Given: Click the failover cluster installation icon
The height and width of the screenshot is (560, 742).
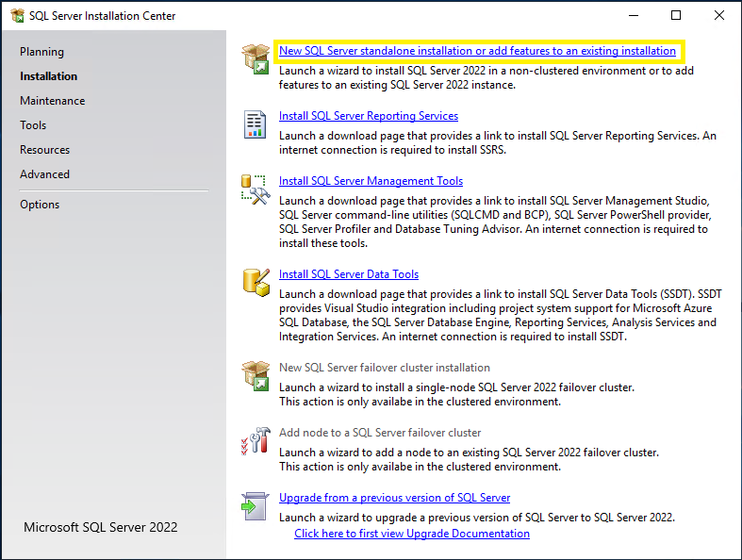Looking at the screenshot, I should point(256,375).
